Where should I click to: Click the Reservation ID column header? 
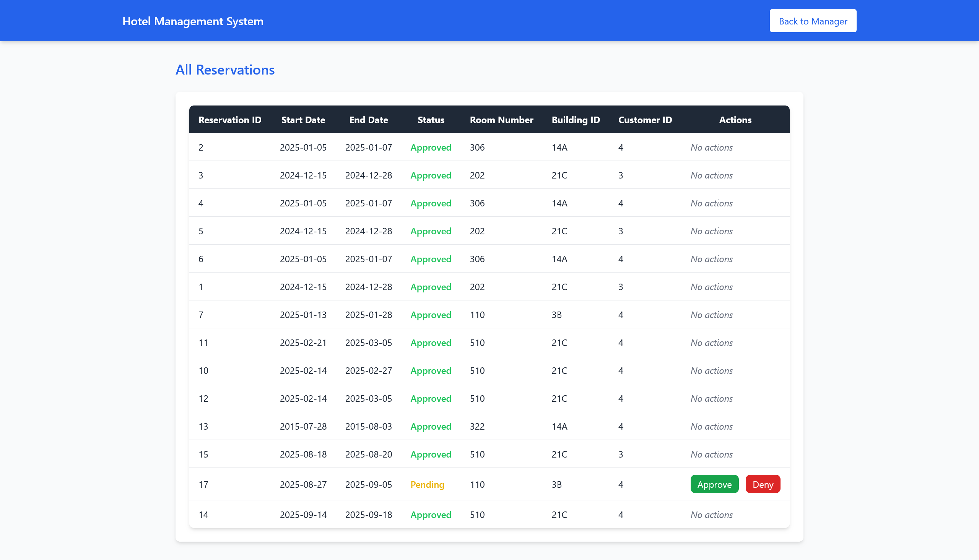pos(230,120)
